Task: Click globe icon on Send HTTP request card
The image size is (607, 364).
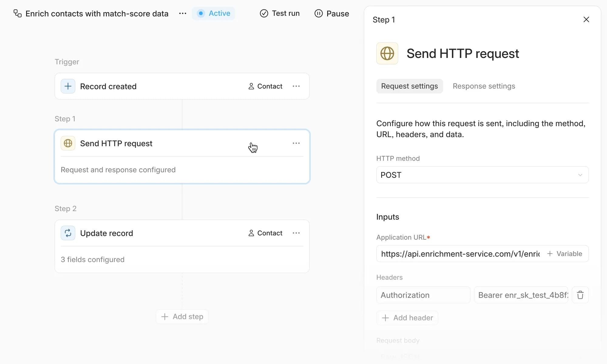Action: 68,143
